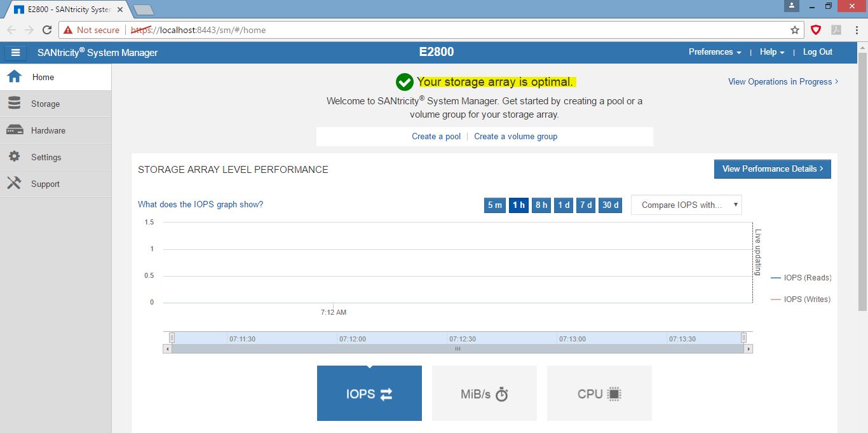Click Log Out in the header
Screen dimensions: 868x433
pyautogui.click(x=817, y=52)
